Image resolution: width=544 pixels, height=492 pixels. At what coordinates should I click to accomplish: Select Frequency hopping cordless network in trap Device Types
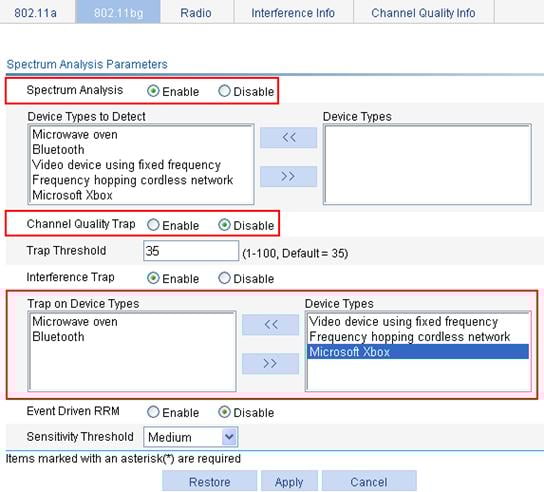tap(409, 337)
